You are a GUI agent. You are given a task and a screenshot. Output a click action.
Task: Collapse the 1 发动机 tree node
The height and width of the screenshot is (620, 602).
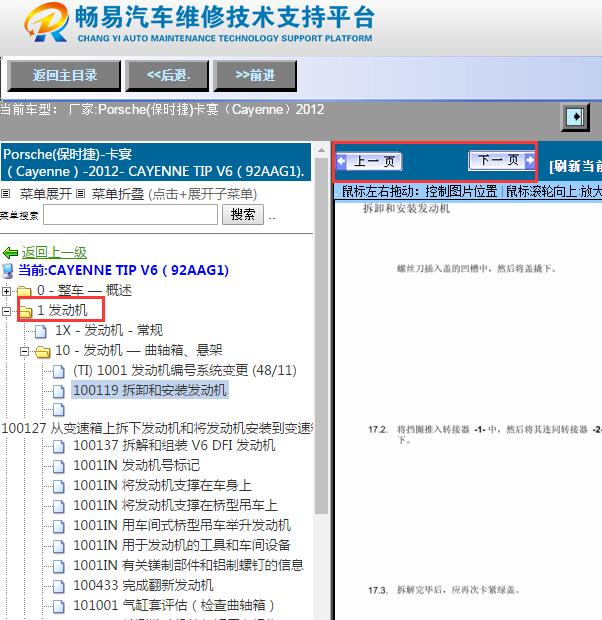(6, 311)
